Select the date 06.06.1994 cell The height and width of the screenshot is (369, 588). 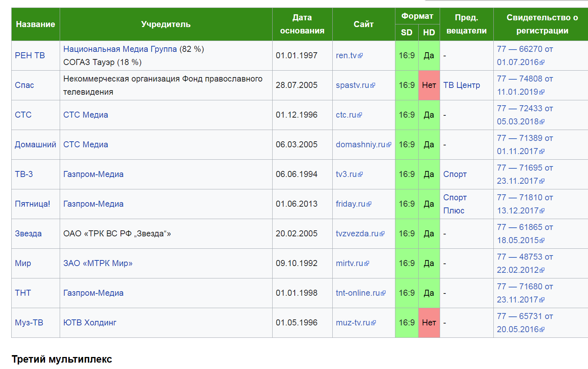[302, 174]
